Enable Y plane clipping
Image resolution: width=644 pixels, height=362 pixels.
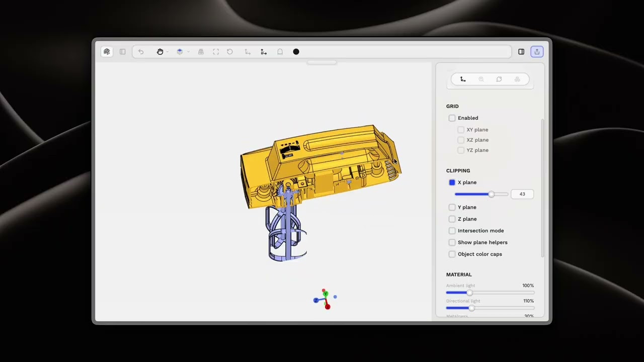452,207
